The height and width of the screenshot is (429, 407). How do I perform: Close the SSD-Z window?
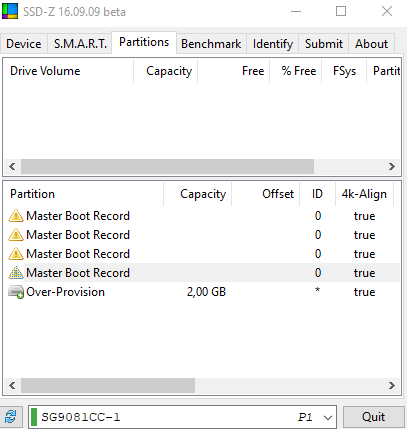point(387,11)
